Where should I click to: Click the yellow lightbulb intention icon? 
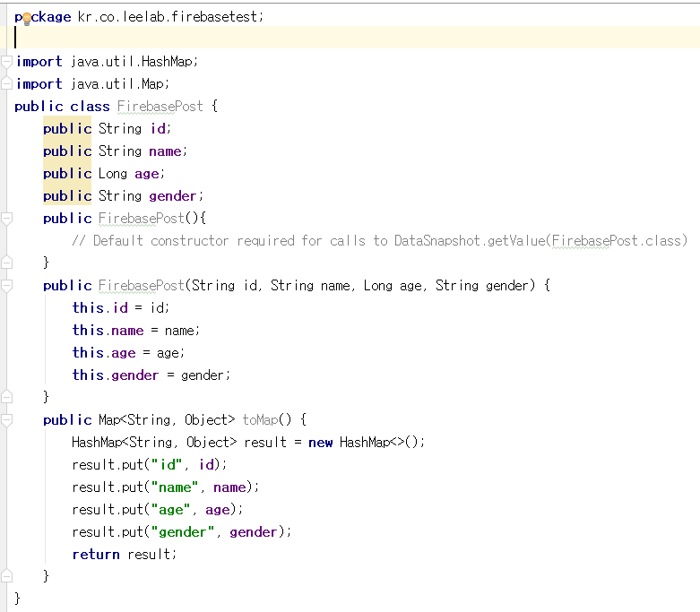pyautogui.click(x=25, y=17)
